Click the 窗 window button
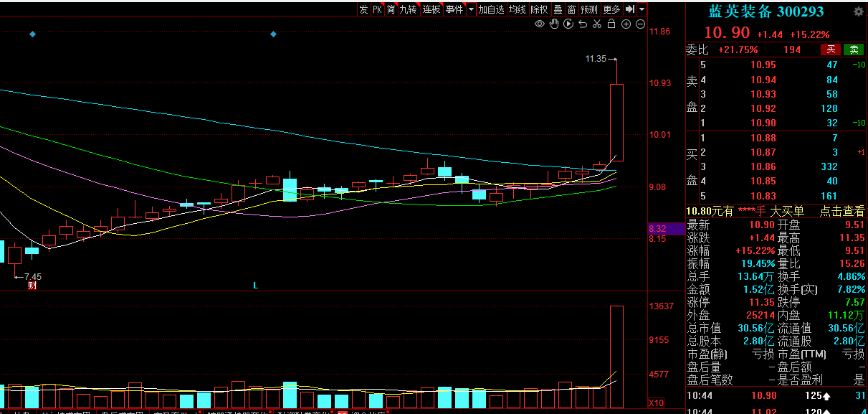Viewport: 868px width, 414px height. 571,9
